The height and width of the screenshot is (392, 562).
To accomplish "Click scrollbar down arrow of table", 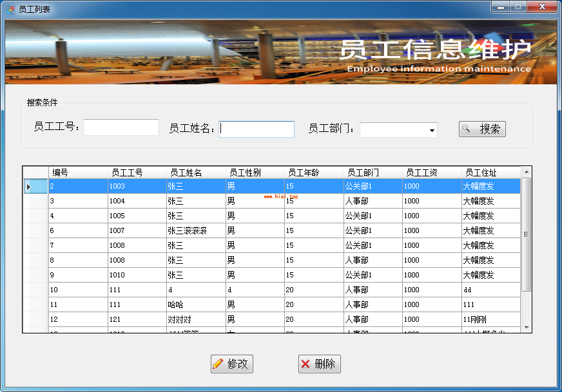I will click(x=527, y=327).
